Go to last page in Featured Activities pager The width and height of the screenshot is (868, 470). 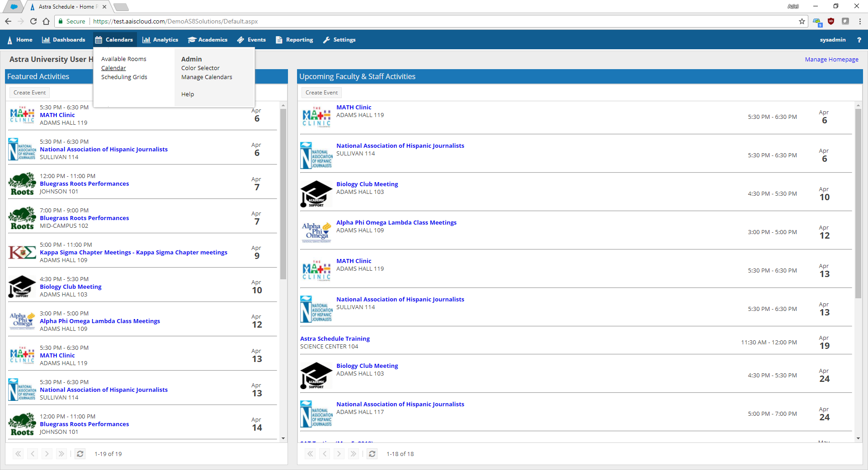click(61, 454)
